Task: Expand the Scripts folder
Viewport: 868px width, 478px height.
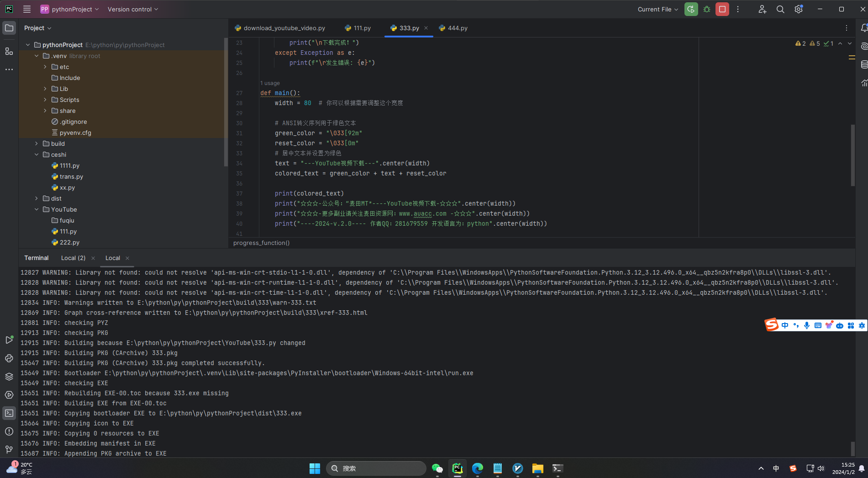Action: click(45, 100)
